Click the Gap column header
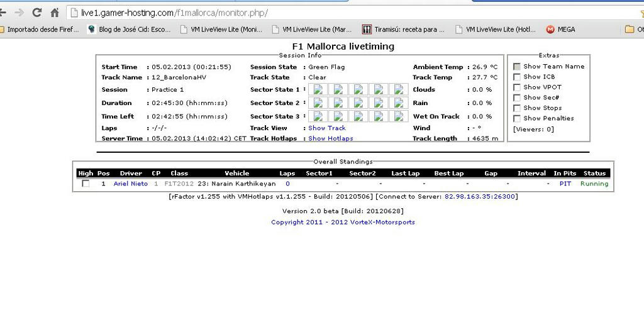Image resolution: width=644 pixels, height=322 pixels. click(491, 174)
